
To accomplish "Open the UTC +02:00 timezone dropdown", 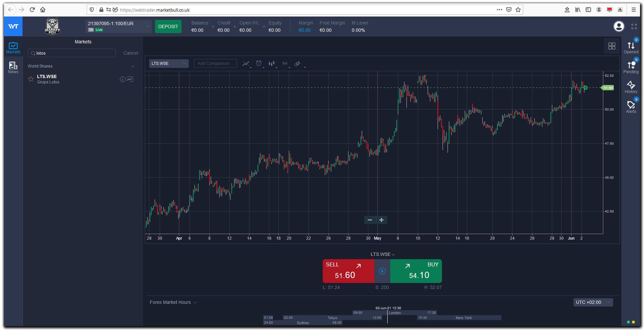I will pyautogui.click(x=593, y=302).
